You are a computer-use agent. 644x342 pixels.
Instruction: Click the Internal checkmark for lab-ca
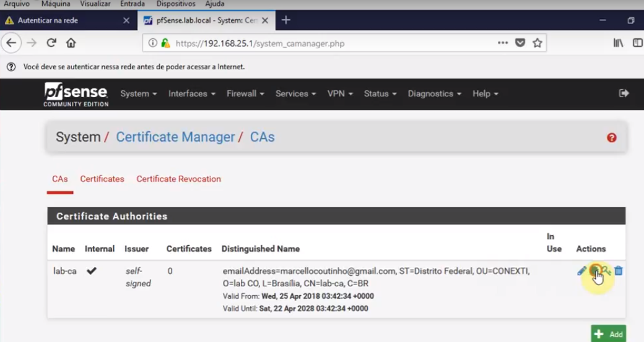click(x=92, y=271)
